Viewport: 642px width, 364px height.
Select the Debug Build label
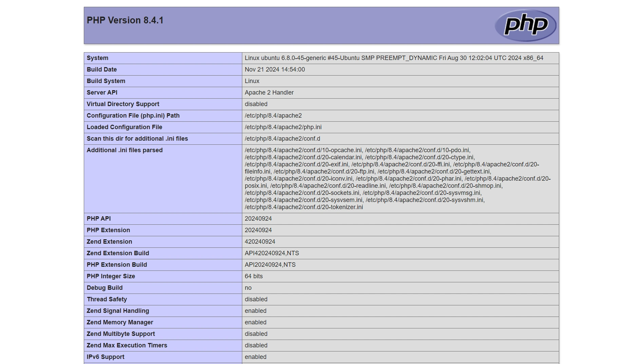click(x=105, y=288)
